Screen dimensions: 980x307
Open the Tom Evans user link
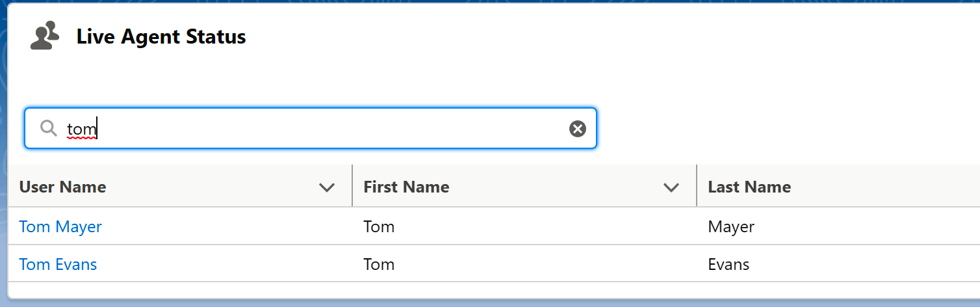click(x=58, y=265)
